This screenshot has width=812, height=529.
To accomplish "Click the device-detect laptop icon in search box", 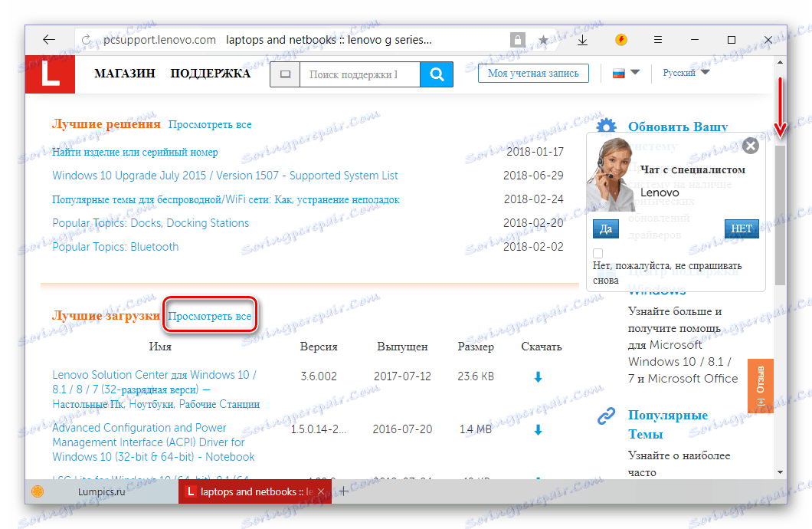I will click(x=285, y=74).
